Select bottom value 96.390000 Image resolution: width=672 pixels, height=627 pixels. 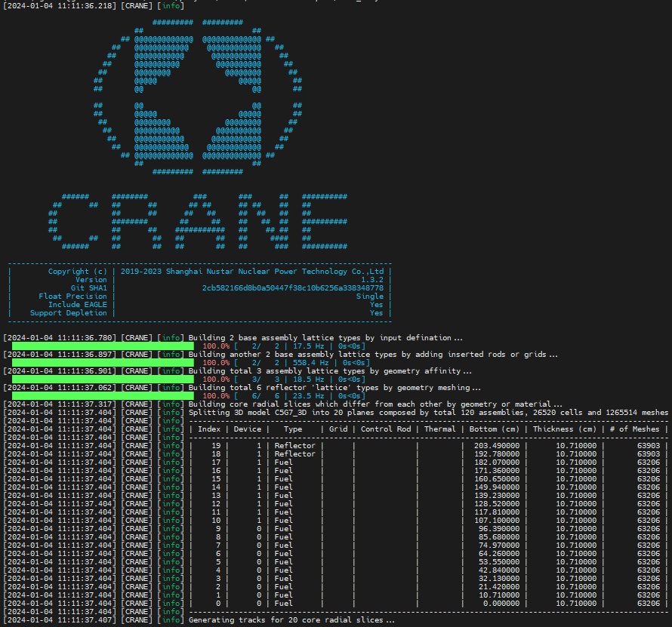pyautogui.click(x=499, y=529)
